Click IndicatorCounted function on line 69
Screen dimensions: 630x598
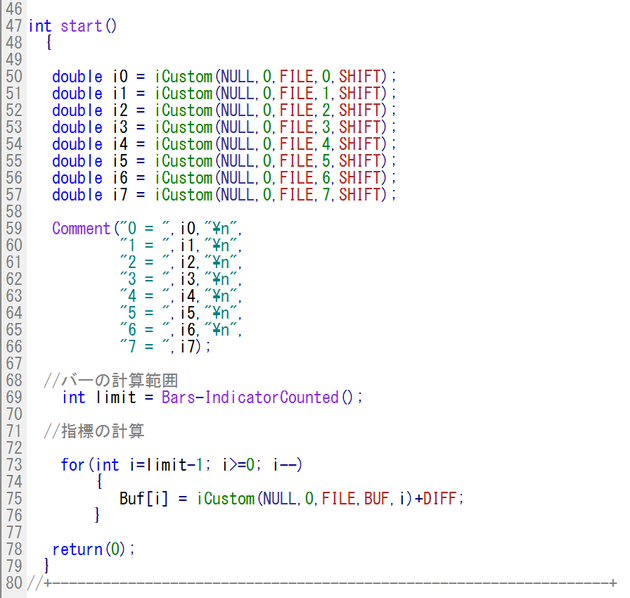click(x=272, y=397)
